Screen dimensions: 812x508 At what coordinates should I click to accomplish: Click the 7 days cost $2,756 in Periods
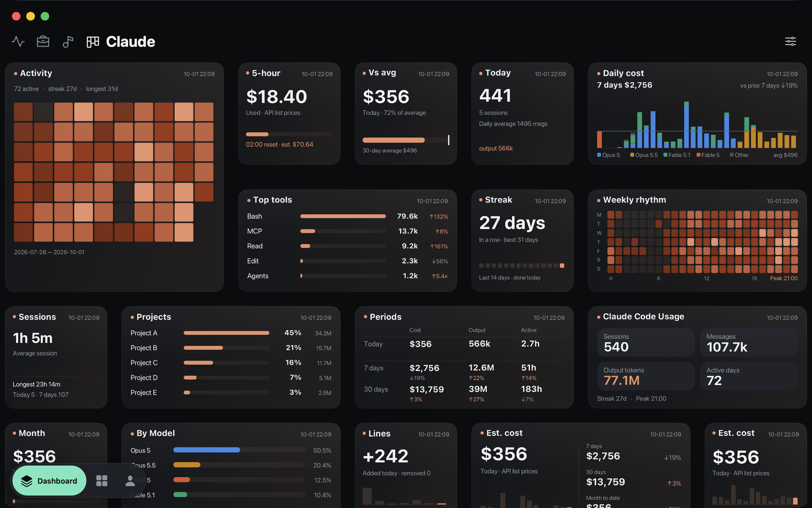click(424, 368)
